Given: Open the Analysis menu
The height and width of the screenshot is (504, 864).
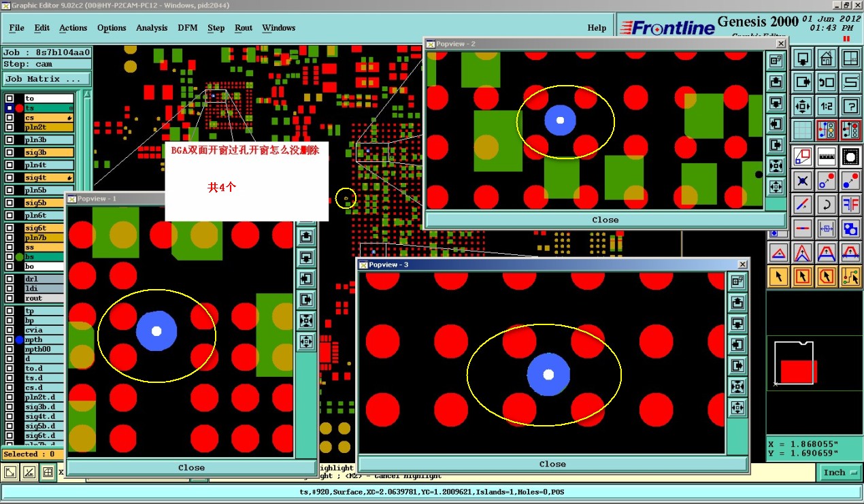Looking at the screenshot, I should pos(152,28).
